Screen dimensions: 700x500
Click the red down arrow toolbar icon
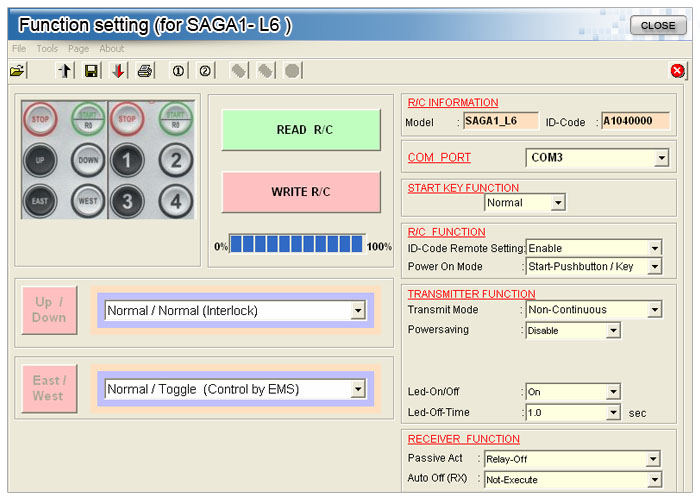click(x=118, y=71)
